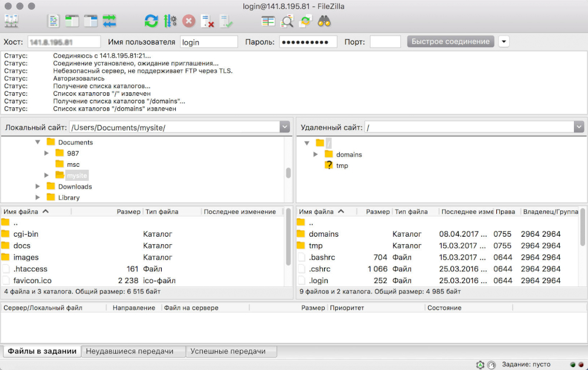Screen dimensions: 588x370
Task: Click the directory comparison icon
Action: coord(287,21)
